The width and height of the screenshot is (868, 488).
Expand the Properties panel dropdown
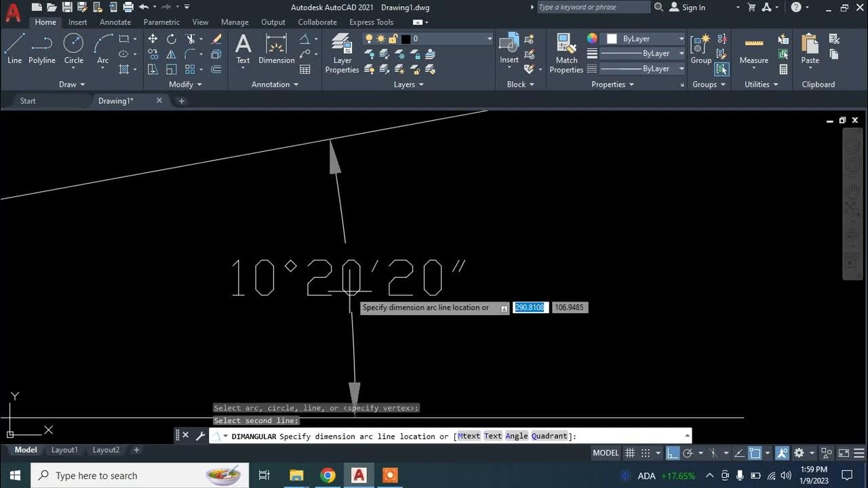tap(612, 85)
